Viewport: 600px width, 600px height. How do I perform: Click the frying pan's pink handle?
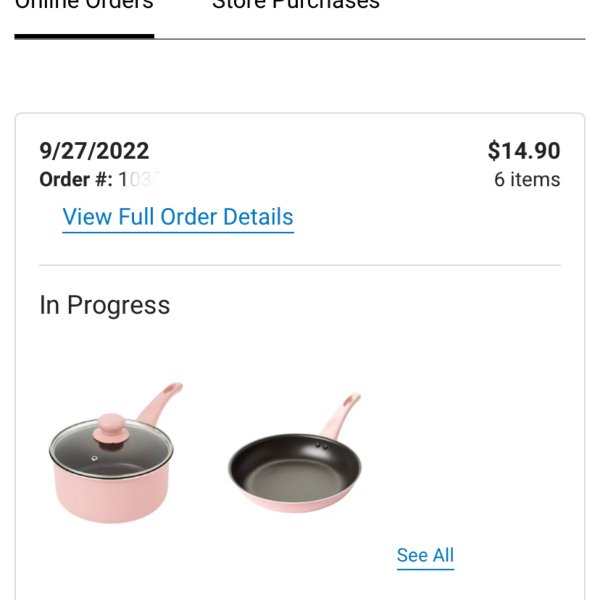pos(341,415)
